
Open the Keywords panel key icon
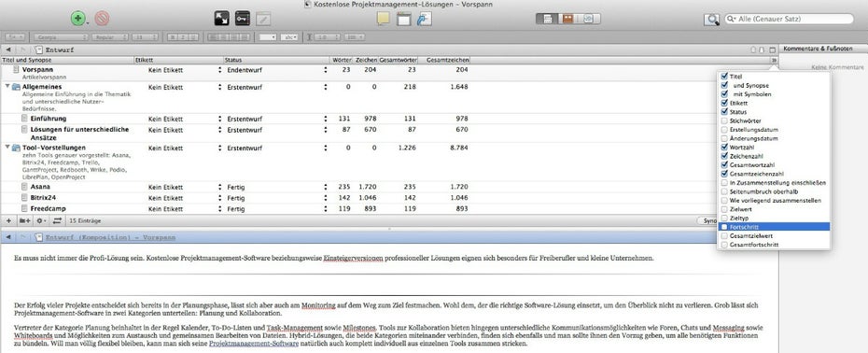243,19
